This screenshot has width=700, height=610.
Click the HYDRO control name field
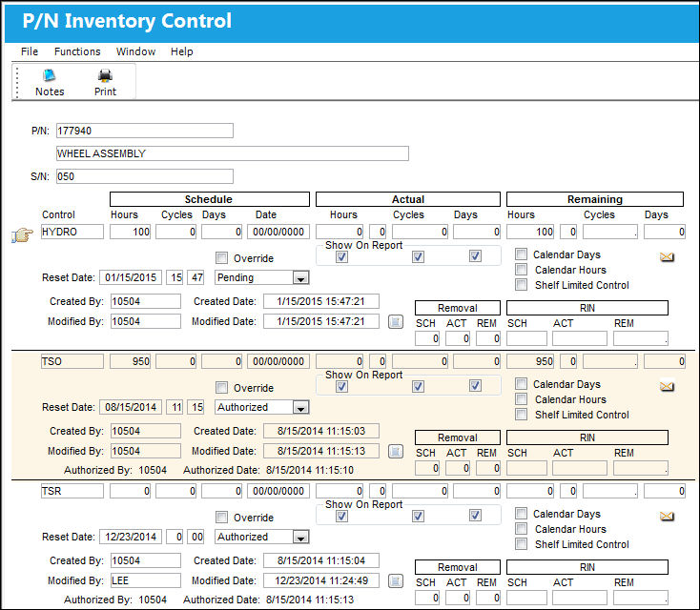point(72,232)
